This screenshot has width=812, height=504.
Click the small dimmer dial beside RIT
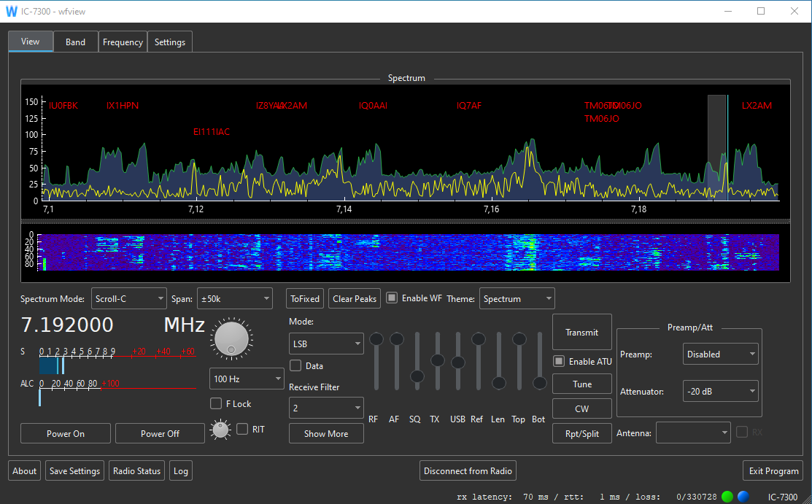click(x=220, y=430)
